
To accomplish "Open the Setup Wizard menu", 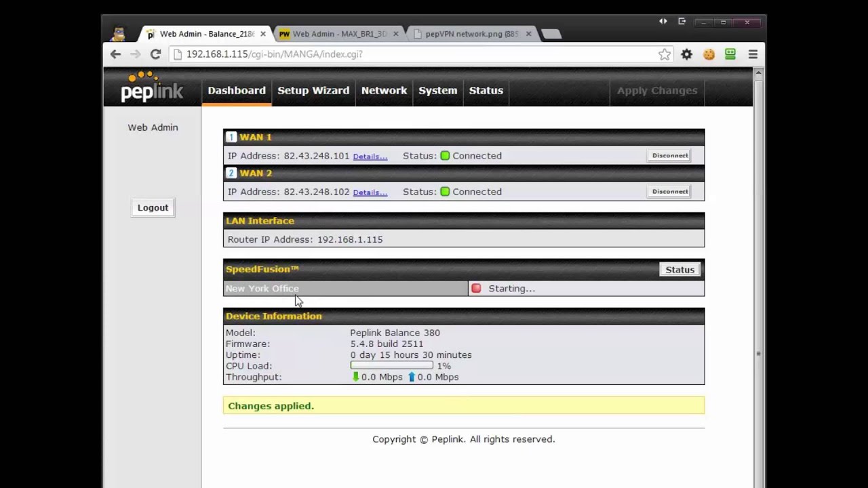I will [x=313, y=91].
